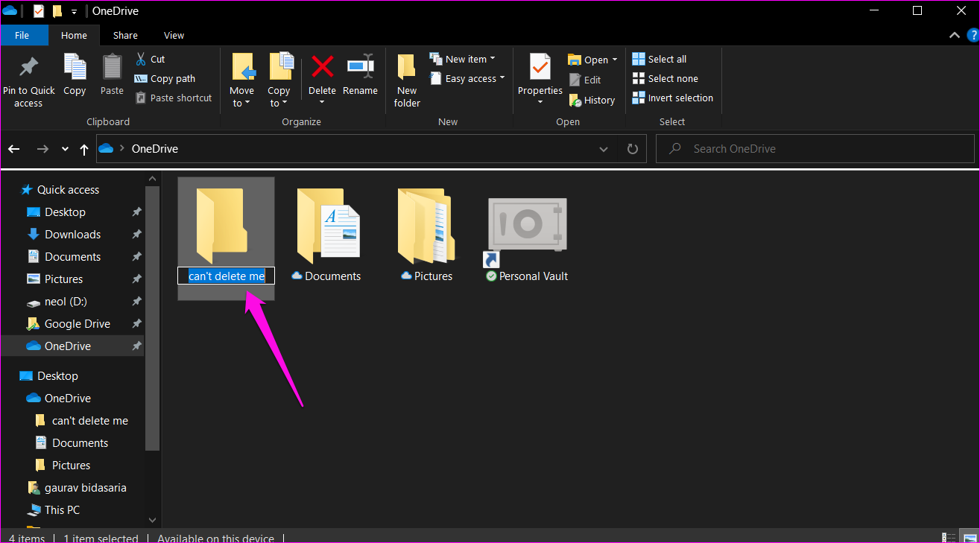This screenshot has width=980, height=543.
Task: Expand the New item dropdown menu
Action: tap(467, 58)
